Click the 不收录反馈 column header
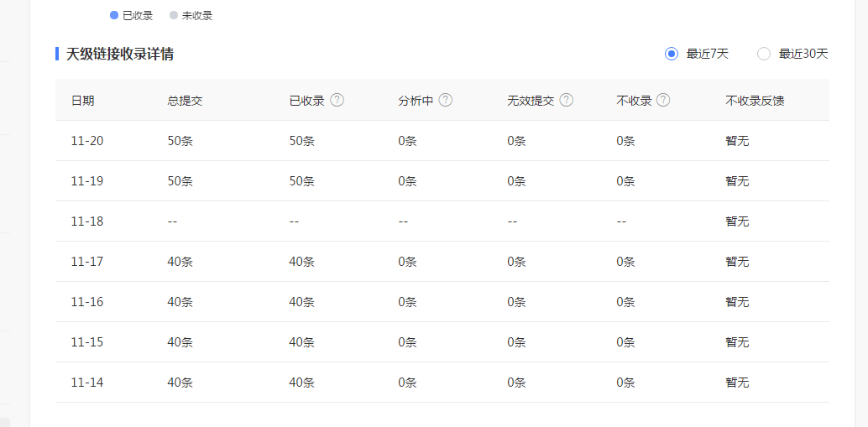 (755, 101)
